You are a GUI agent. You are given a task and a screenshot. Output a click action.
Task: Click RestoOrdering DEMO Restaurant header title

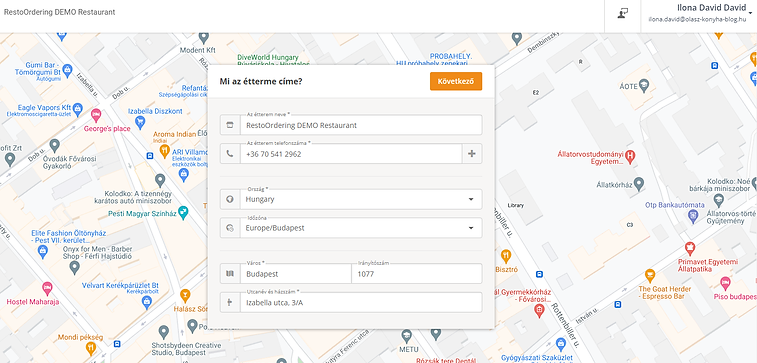tap(59, 12)
